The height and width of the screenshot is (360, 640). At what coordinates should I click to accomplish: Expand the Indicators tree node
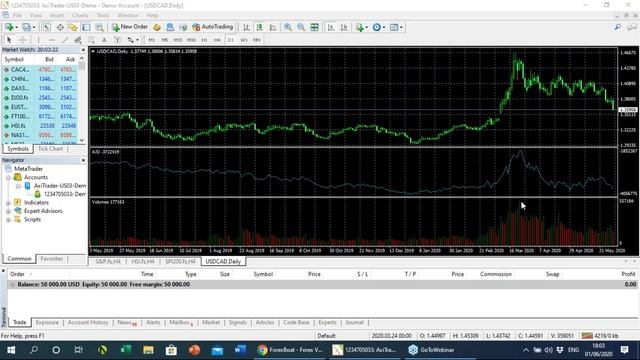coord(8,203)
